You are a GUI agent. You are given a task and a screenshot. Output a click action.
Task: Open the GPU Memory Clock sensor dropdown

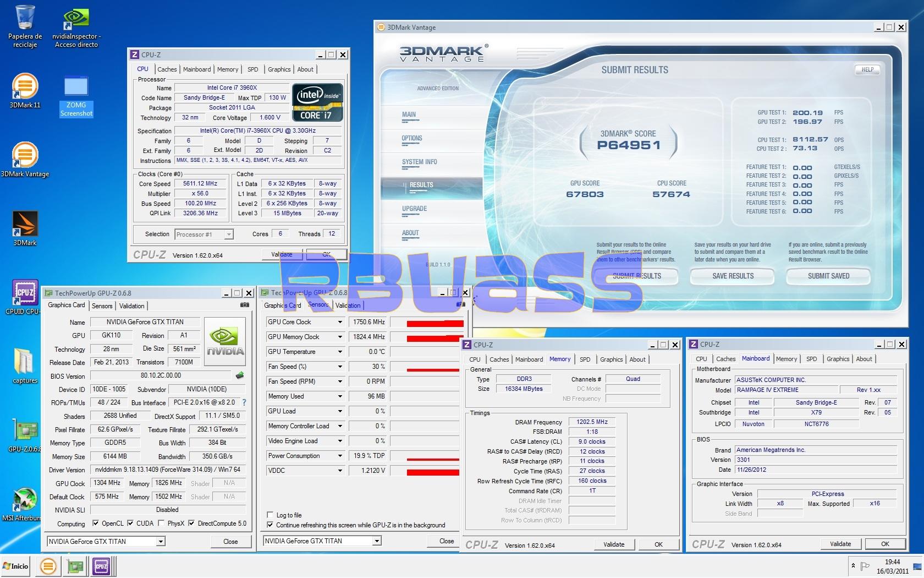point(340,337)
